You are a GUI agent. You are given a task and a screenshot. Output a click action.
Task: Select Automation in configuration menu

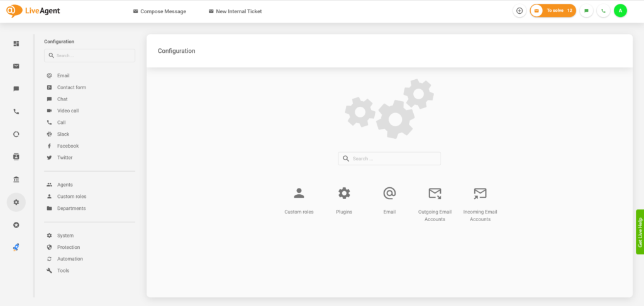click(70, 259)
